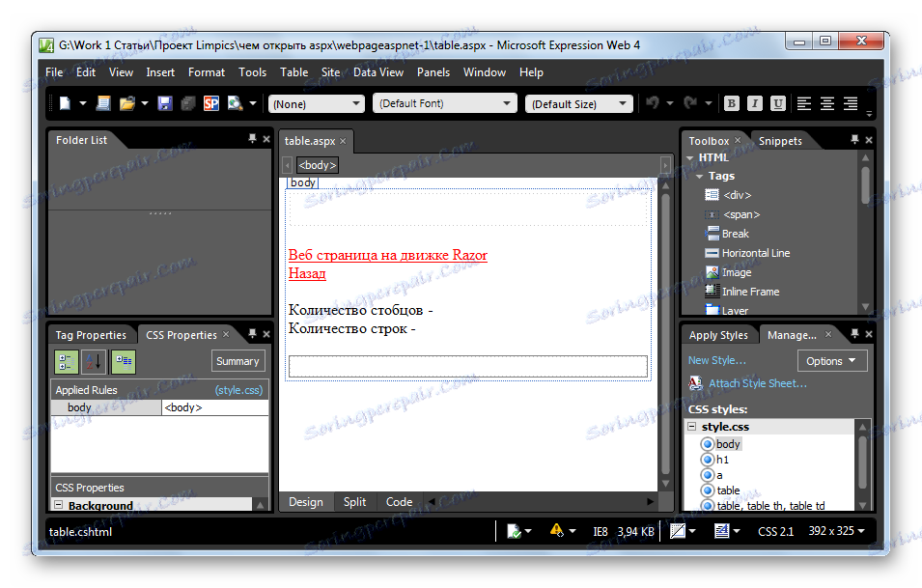The height and width of the screenshot is (588, 922).
Task: Select the Save icon on the toolbar
Action: [164, 103]
